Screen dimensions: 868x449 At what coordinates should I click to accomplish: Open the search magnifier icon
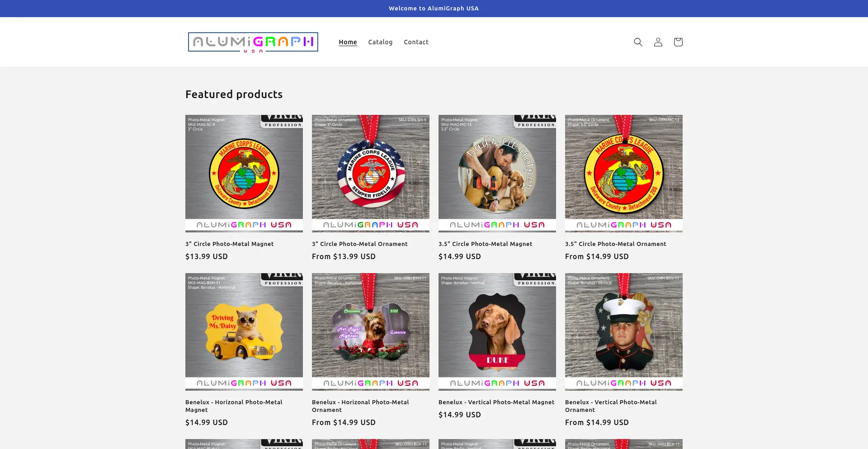(x=638, y=42)
